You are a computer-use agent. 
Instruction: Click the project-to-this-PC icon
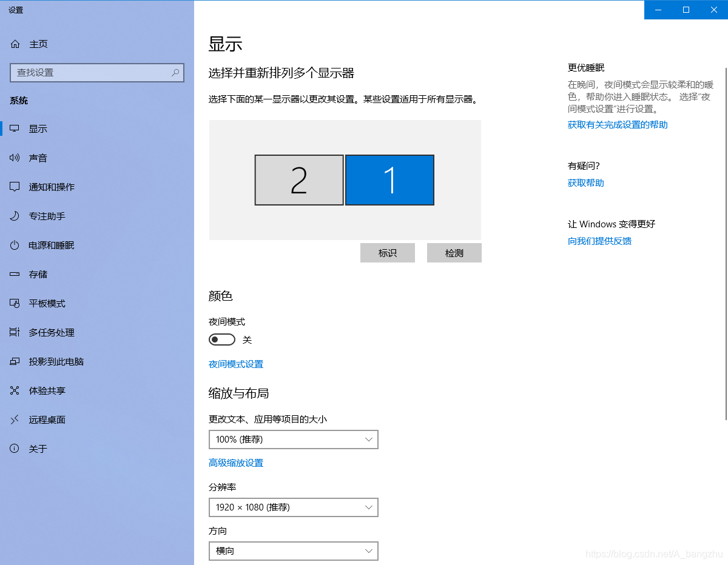click(15, 362)
